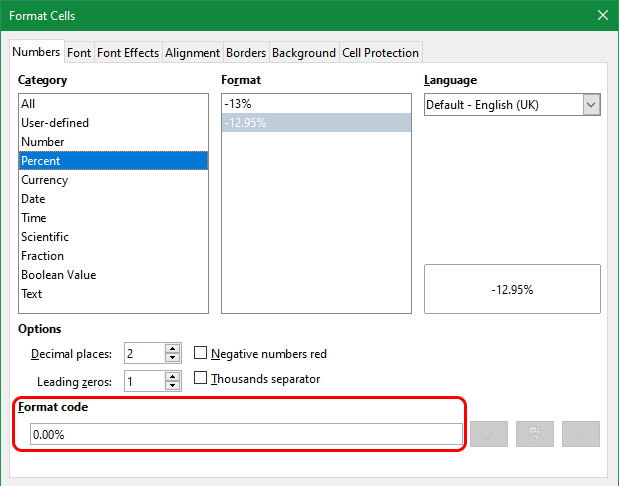This screenshot has width=619, height=486.
Task: Click the Edit comment icon button
Action: tap(535, 434)
